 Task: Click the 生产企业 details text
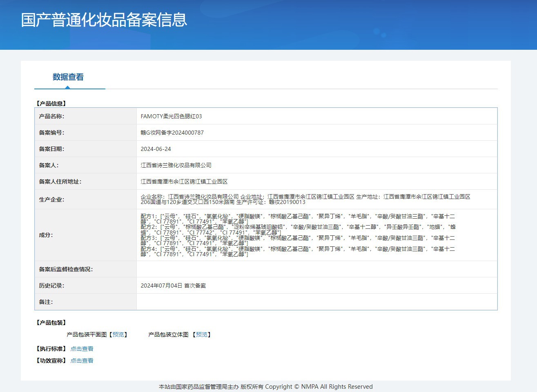pyautogui.click(x=305, y=199)
